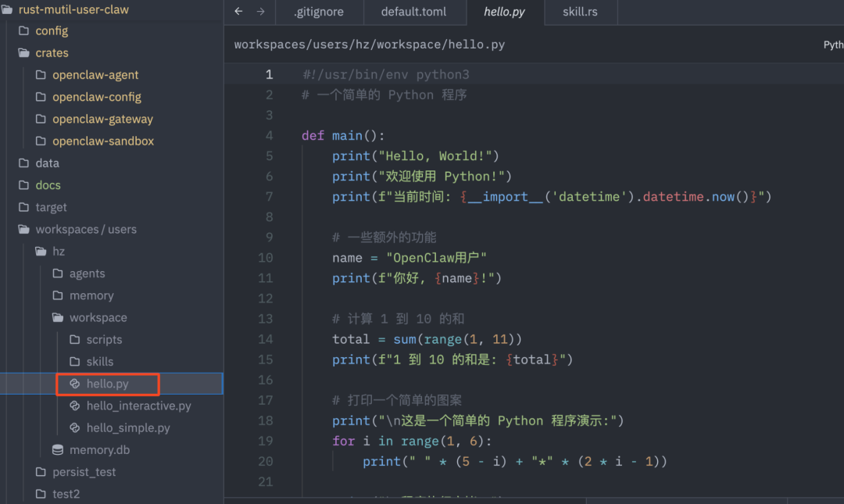
Task: Collapse the crates folder
Action: click(23, 53)
